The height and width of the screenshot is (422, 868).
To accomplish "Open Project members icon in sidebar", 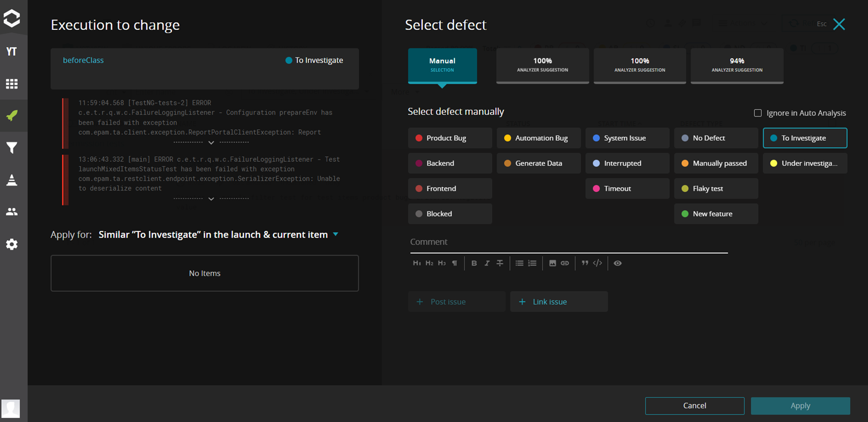I will coord(11,212).
